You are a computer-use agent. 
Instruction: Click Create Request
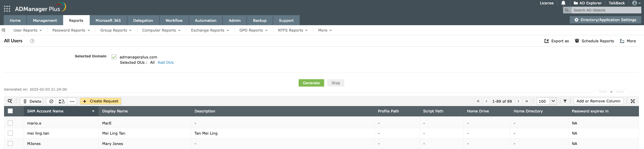(x=100, y=101)
